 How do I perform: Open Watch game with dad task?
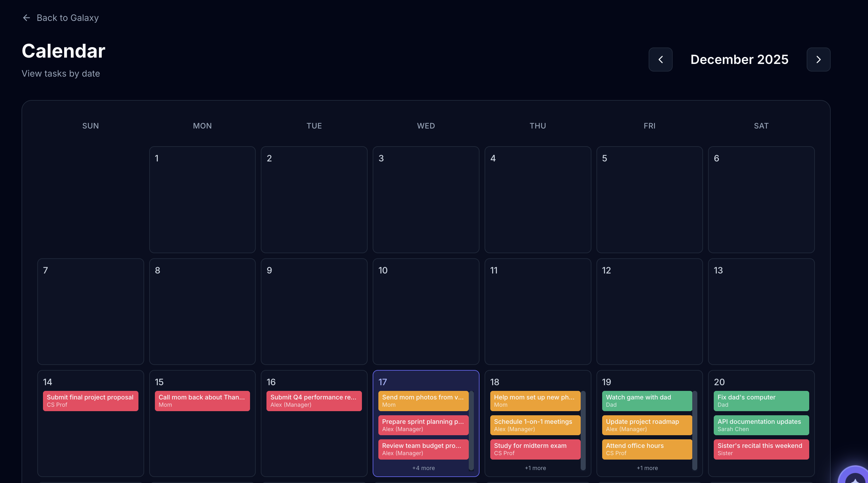pos(647,401)
